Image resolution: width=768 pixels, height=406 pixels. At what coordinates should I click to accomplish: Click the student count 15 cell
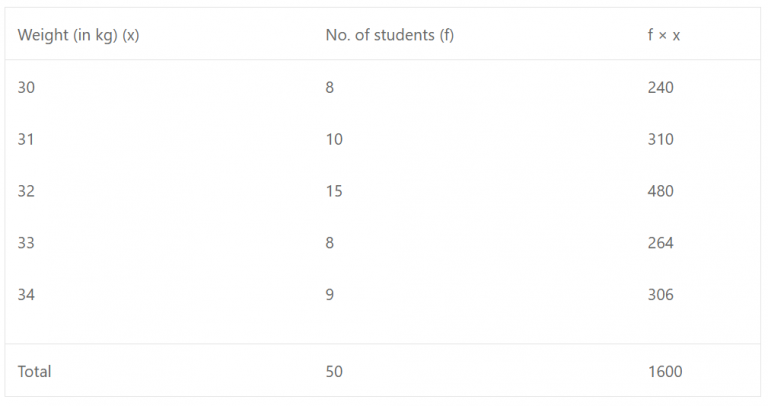click(334, 191)
